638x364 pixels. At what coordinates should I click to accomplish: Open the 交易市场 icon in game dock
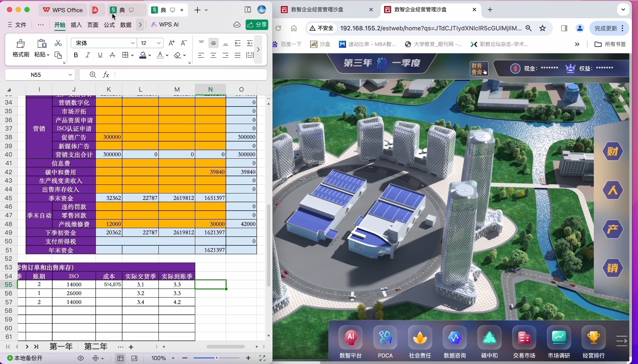tap(524, 337)
